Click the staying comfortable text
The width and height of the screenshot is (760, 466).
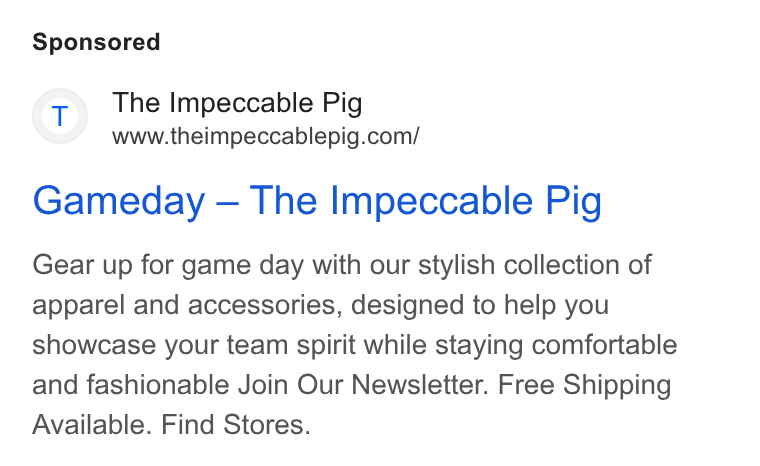(556, 346)
